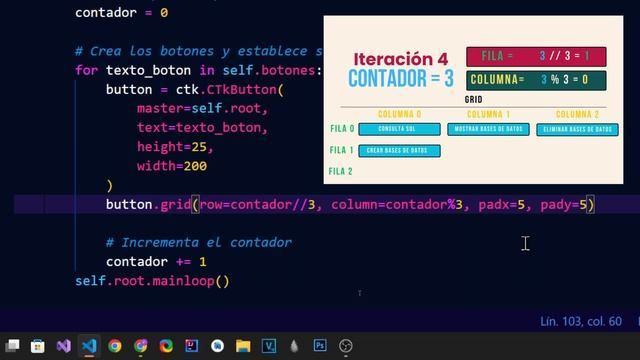The image size is (640, 360).
Task: Click the 'FILA 0' row label
Action: tap(342, 129)
